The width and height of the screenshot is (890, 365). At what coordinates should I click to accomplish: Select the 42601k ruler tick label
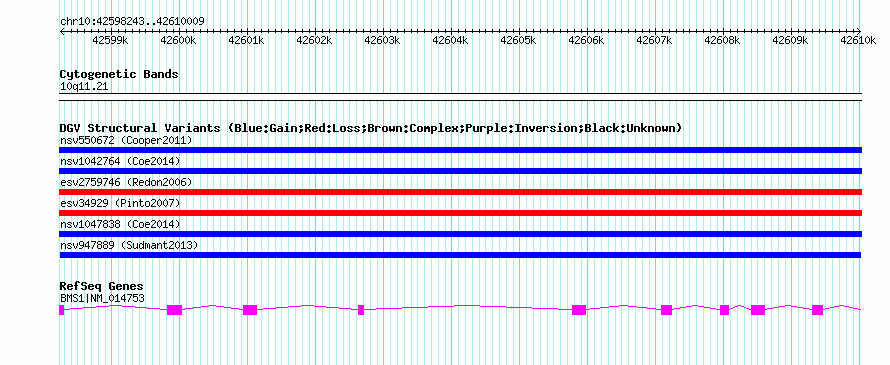click(x=246, y=40)
